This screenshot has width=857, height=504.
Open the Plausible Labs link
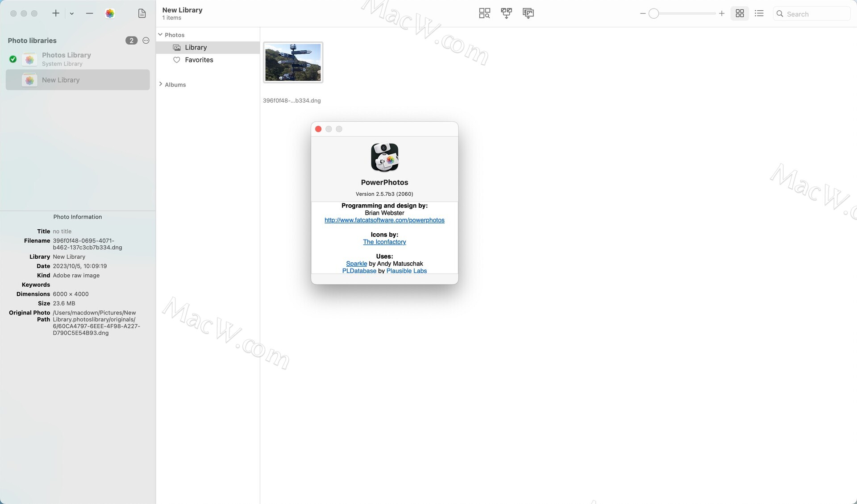407,271
